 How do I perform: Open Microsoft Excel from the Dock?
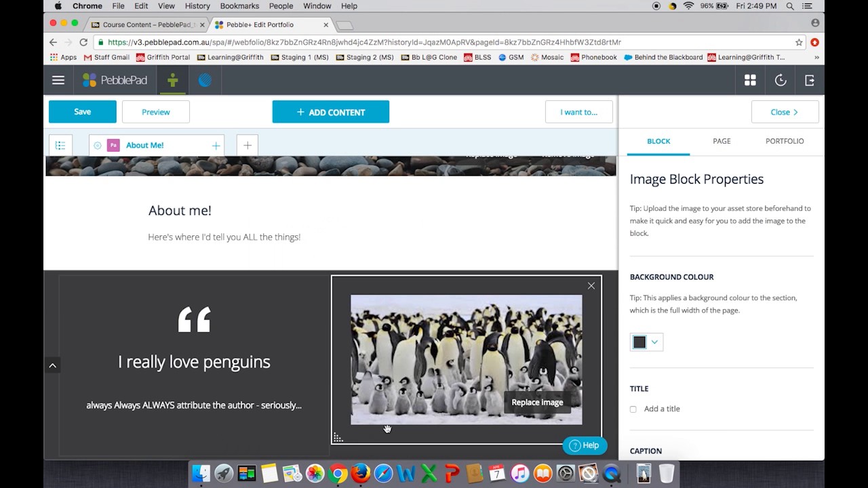tap(429, 473)
